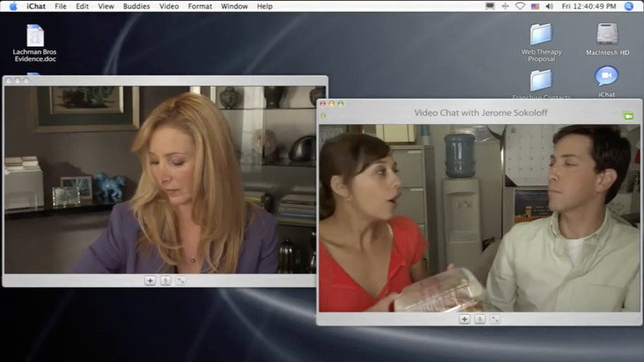This screenshot has width=644, height=362.
Task: Close the Jerome Sokoloff video chat window
Action: (323, 104)
